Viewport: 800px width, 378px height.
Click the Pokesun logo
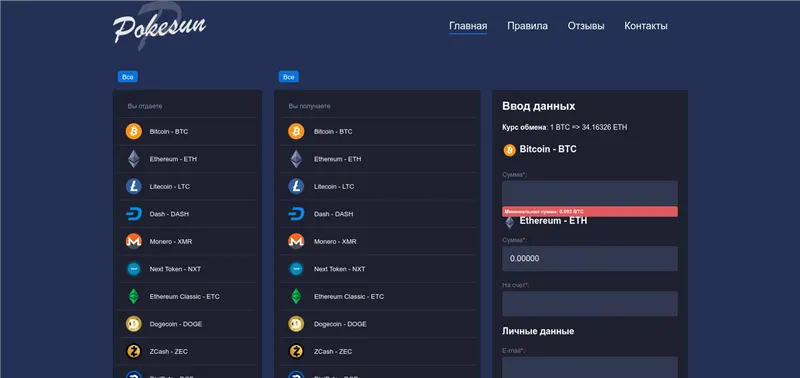coord(159,27)
